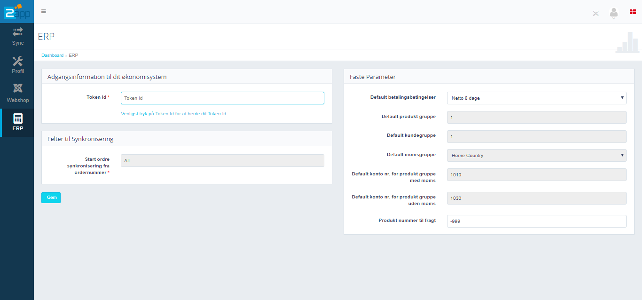644x300 pixels.
Task: Click the Danish flag language icon
Action: pos(633,11)
